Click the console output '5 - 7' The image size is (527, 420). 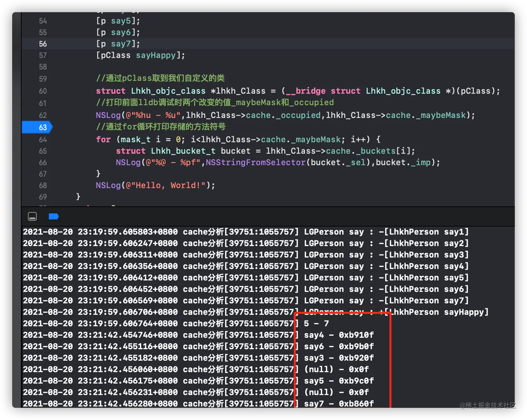(316, 324)
